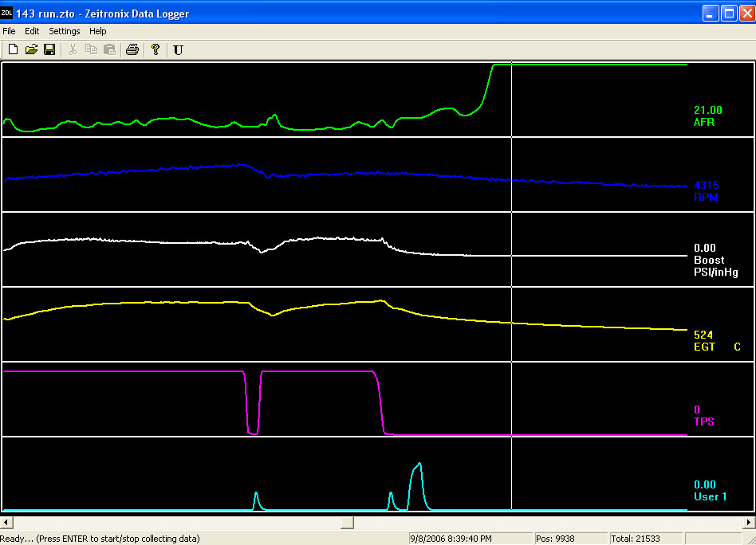Click the U toolbar button
Screen dimensions: 756x545
178,49
